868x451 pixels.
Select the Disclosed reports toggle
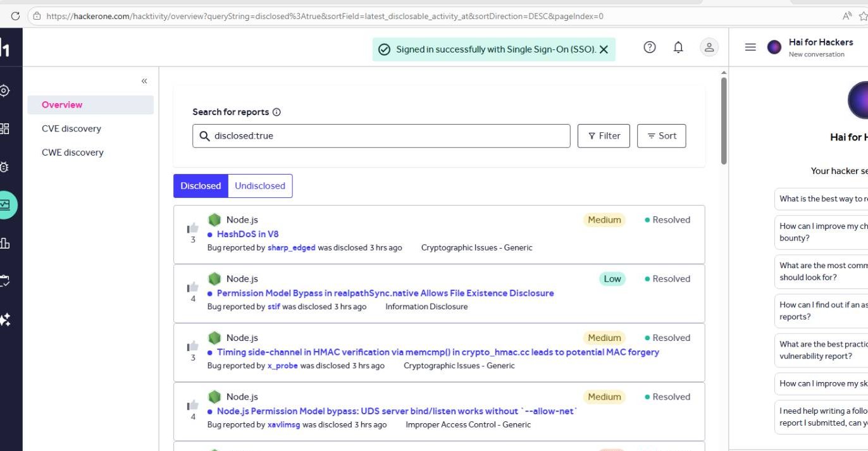201,186
